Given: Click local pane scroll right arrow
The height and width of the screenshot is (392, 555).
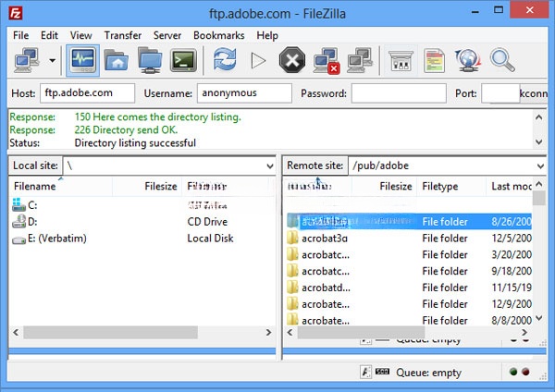Looking at the screenshot, I should click(x=268, y=332).
